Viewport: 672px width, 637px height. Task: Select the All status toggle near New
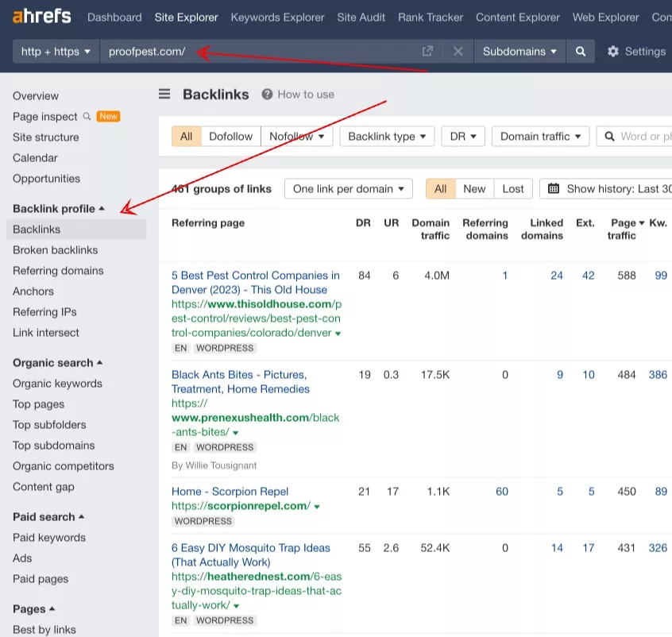pos(440,188)
